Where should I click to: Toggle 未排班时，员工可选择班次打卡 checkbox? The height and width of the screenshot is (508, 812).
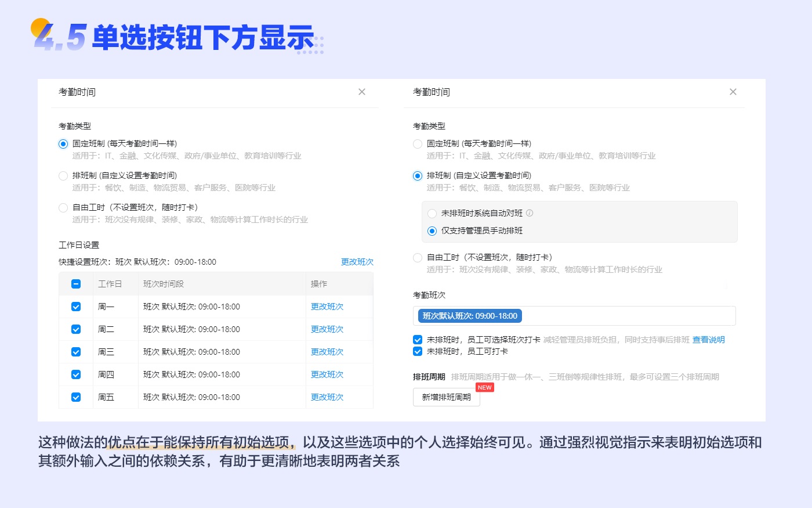[x=418, y=340]
